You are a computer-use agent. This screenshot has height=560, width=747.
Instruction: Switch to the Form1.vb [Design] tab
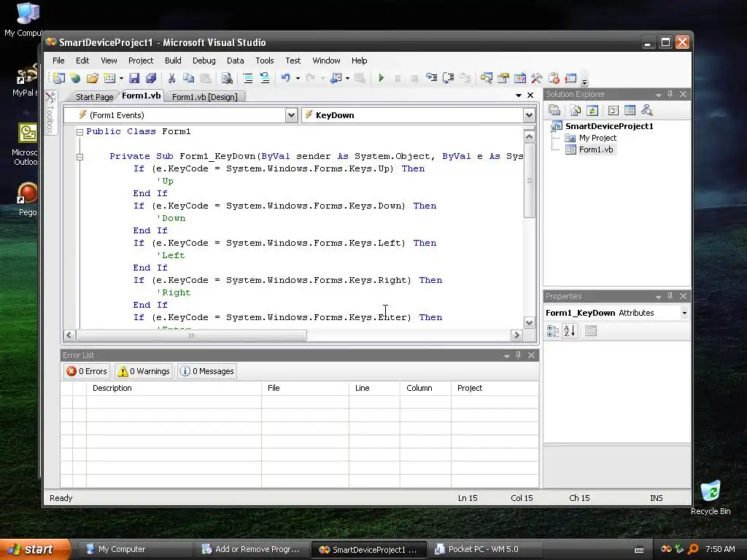(x=205, y=97)
